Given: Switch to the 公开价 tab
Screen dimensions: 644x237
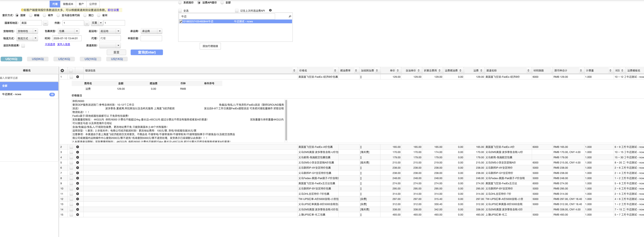Looking at the screenshot, I should 93,4.
